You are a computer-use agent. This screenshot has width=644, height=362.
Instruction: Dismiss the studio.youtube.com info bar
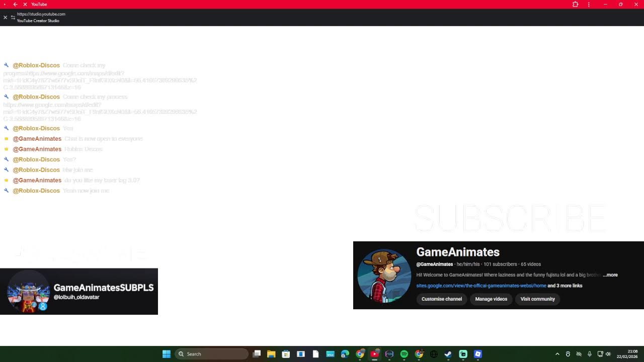coord(5,17)
